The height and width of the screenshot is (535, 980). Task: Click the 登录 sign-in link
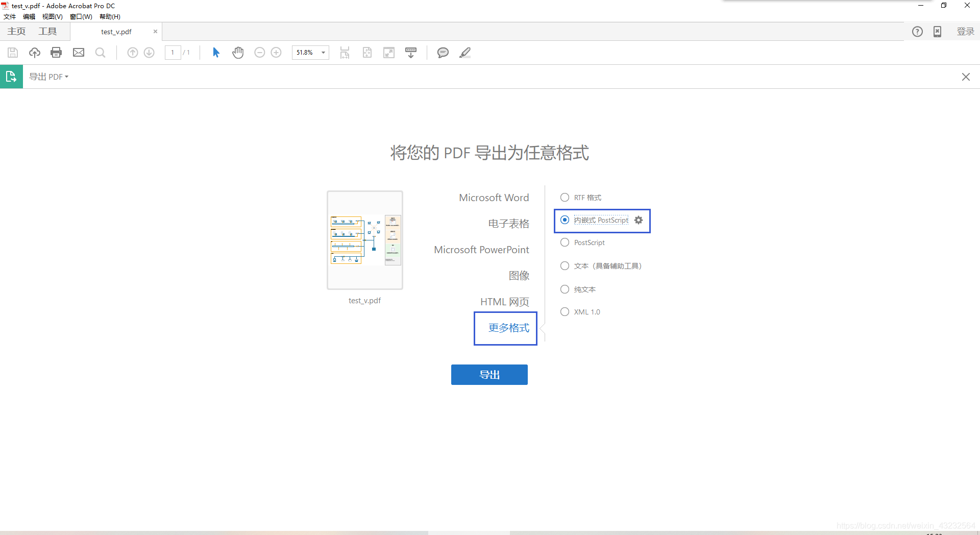(965, 32)
